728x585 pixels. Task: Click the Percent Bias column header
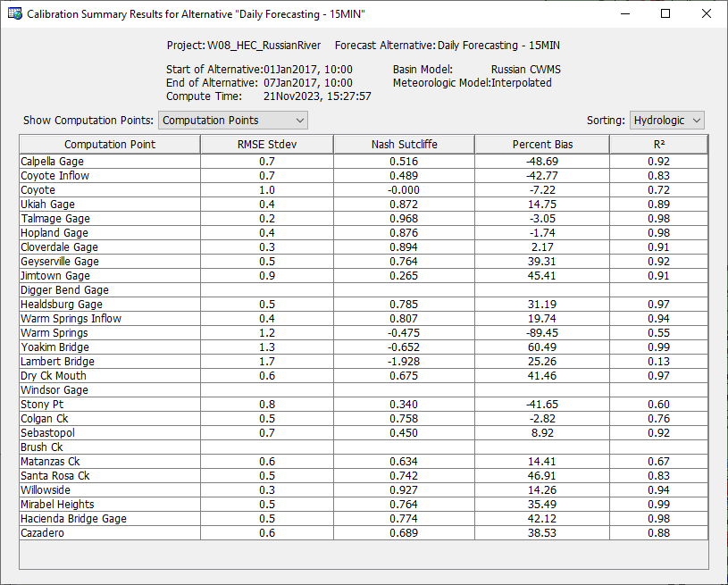pyautogui.click(x=542, y=145)
